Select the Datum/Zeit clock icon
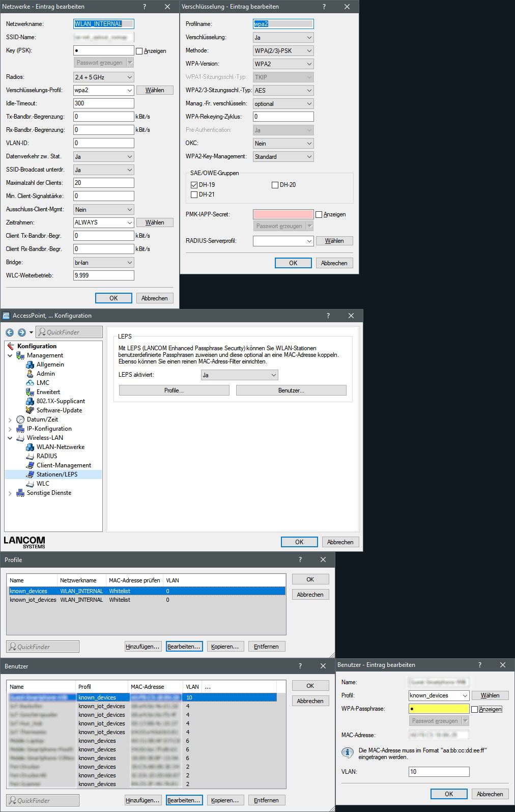515x812 pixels. 20,419
